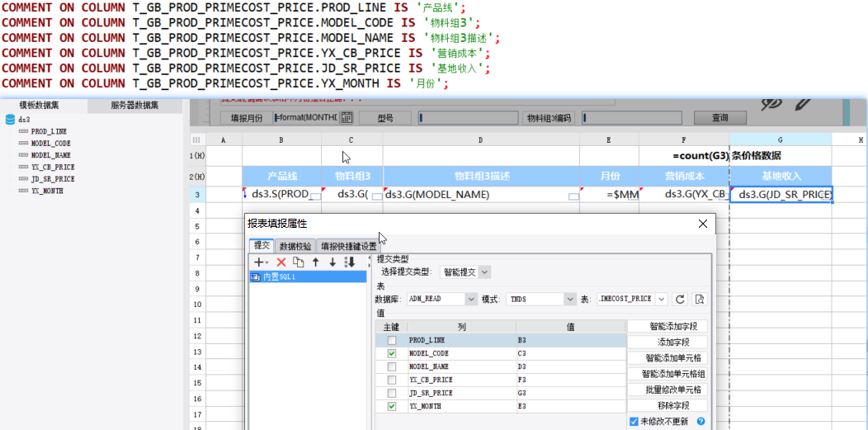Open the 数据库 ADM_READ dropdown

coord(471,299)
